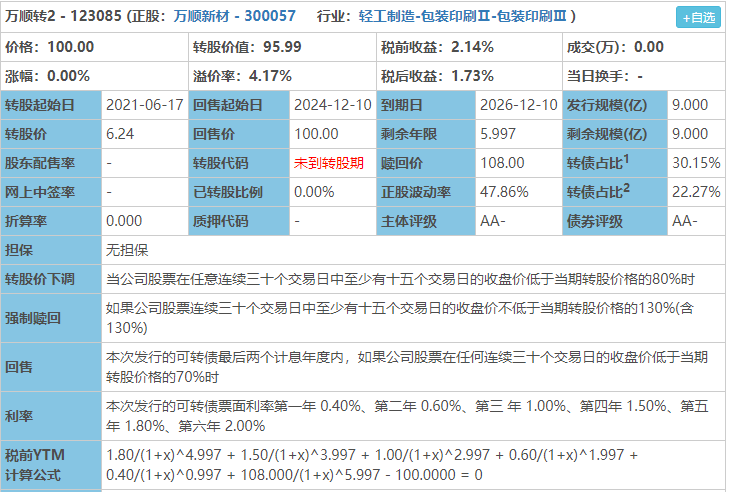This screenshot has width=729, height=492.
Task: Click the 回售 terms header cell
Action: click(51, 367)
